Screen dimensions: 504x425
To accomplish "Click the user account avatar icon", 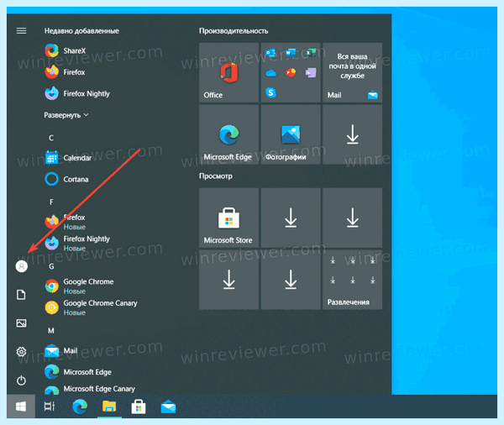I will [x=22, y=266].
